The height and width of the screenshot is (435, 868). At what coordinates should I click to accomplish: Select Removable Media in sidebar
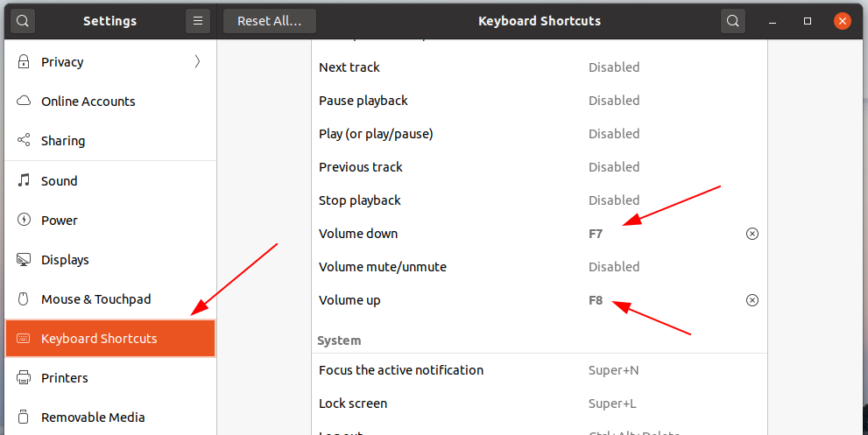tap(110, 417)
